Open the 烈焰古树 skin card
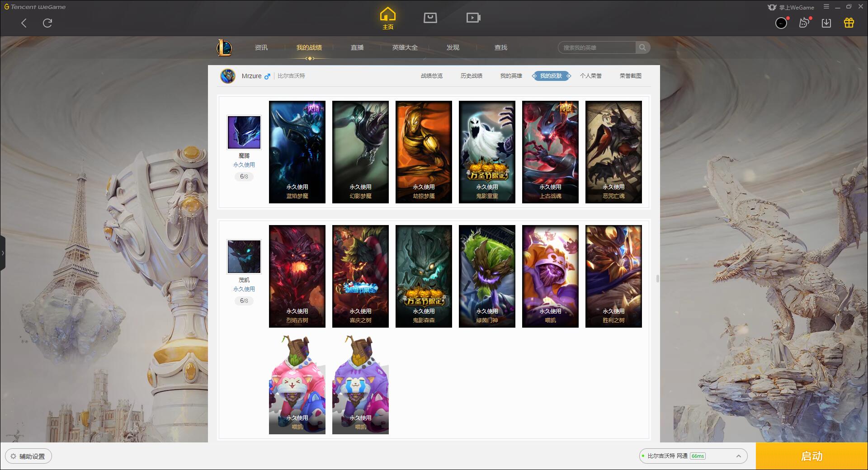The height and width of the screenshot is (470, 868). [297, 276]
